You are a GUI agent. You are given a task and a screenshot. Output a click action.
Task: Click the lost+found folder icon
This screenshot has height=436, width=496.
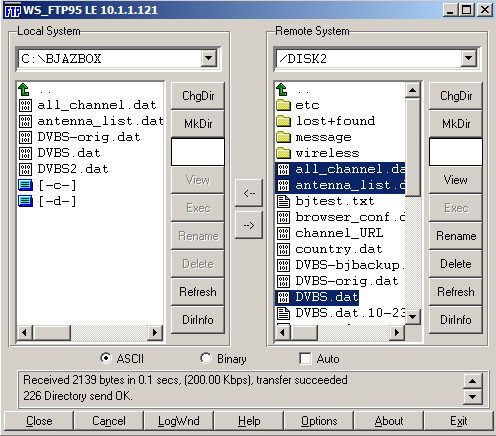click(283, 121)
